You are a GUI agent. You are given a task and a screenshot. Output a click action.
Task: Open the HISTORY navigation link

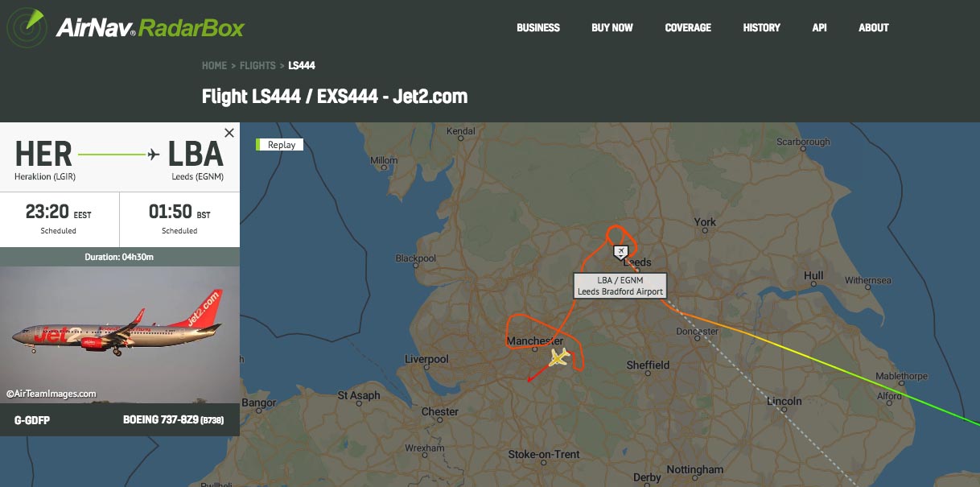pyautogui.click(x=762, y=27)
